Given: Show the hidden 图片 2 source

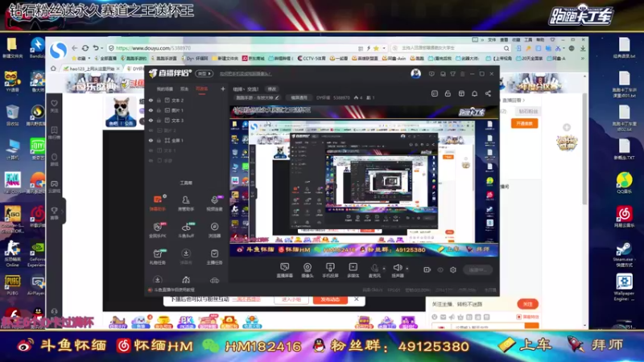Looking at the screenshot, I should 151,130.
